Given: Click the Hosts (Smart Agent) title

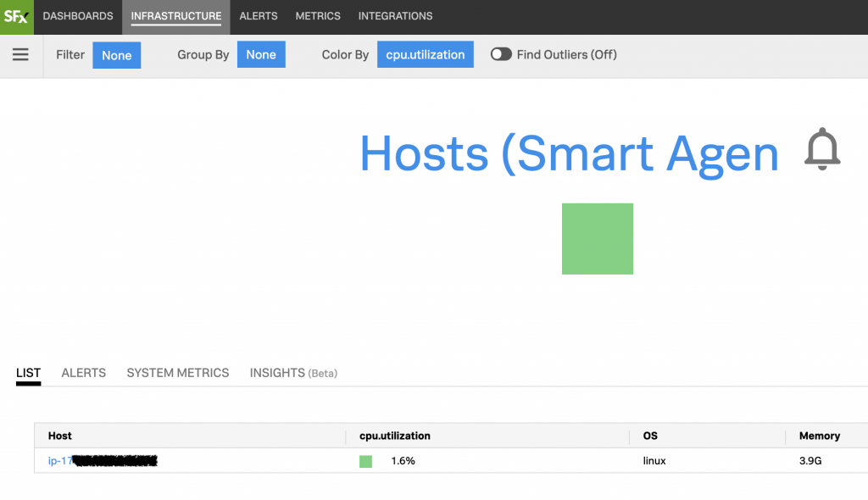Looking at the screenshot, I should [569, 154].
